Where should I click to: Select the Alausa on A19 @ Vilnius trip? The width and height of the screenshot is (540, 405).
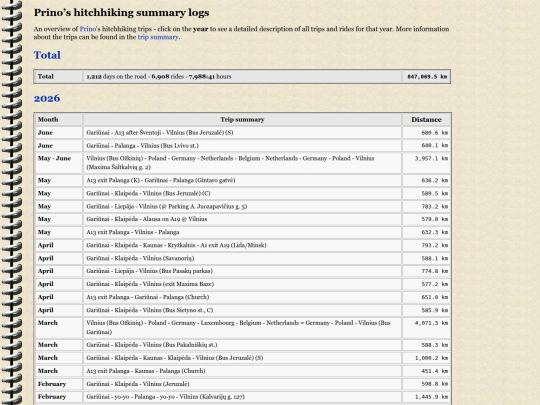[x=242, y=219]
